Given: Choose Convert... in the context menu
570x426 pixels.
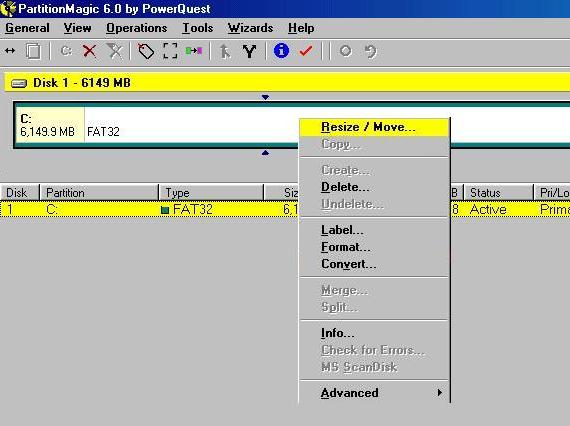Looking at the screenshot, I should point(348,264).
